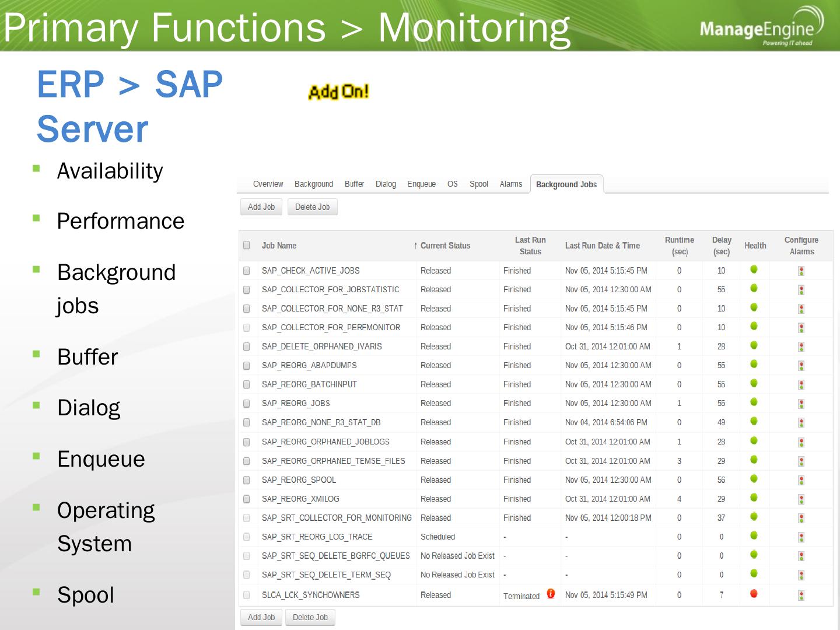The image size is (840, 630).
Task: Click configure alarm icon for SAP_DELETE_ORPHANED_IVARIS
Action: 801,346
